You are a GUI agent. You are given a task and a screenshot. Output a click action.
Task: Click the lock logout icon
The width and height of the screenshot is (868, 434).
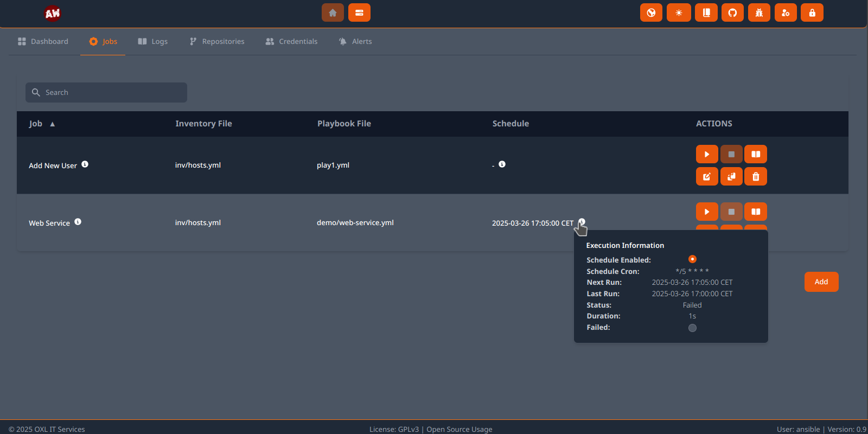tap(812, 12)
